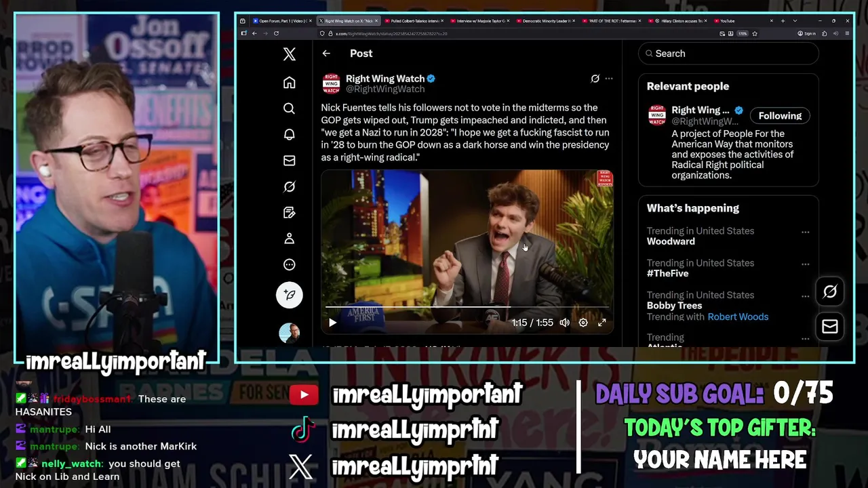Click the Search input field
Viewport: 868px width, 488px height.
(728, 54)
